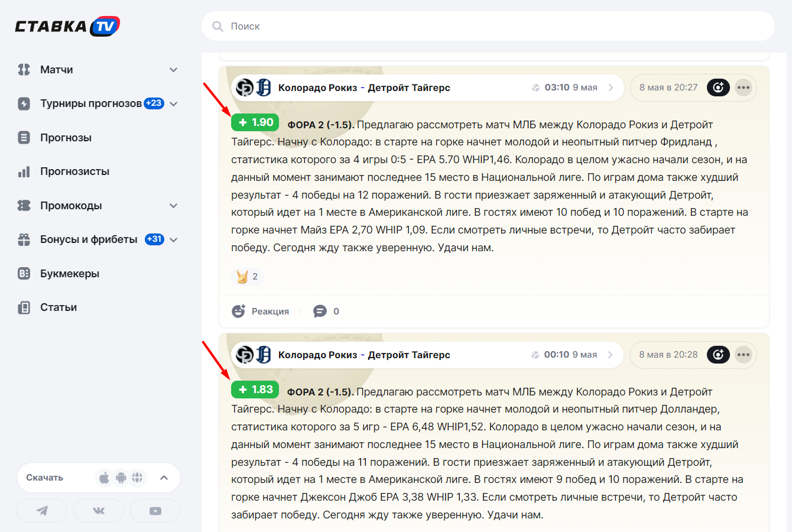Click the +1.83 odds badge
The width and height of the screenshot is (792, 532).
tap(255, 390)
